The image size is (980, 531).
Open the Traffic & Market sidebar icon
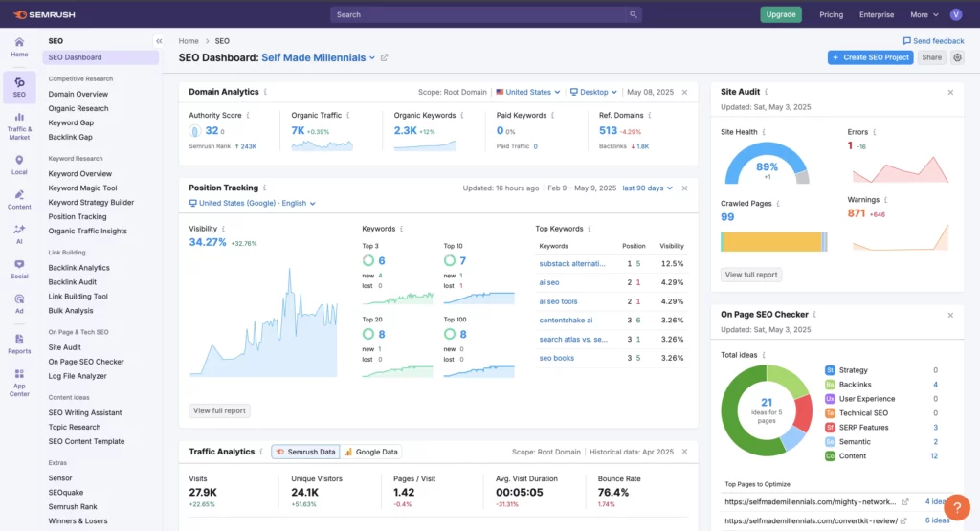tap(19, 126)
